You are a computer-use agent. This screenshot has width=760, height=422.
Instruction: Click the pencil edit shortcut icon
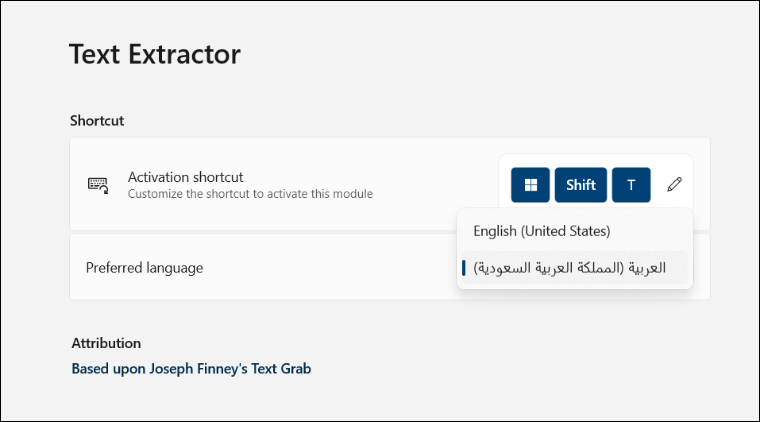674,185
